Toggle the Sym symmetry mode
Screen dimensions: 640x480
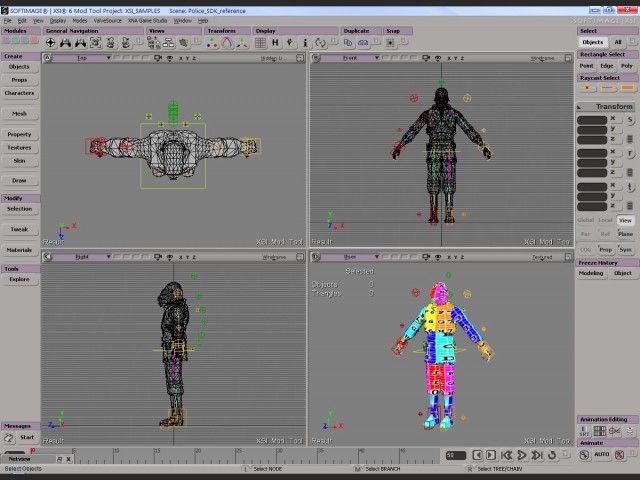point(625,249)
